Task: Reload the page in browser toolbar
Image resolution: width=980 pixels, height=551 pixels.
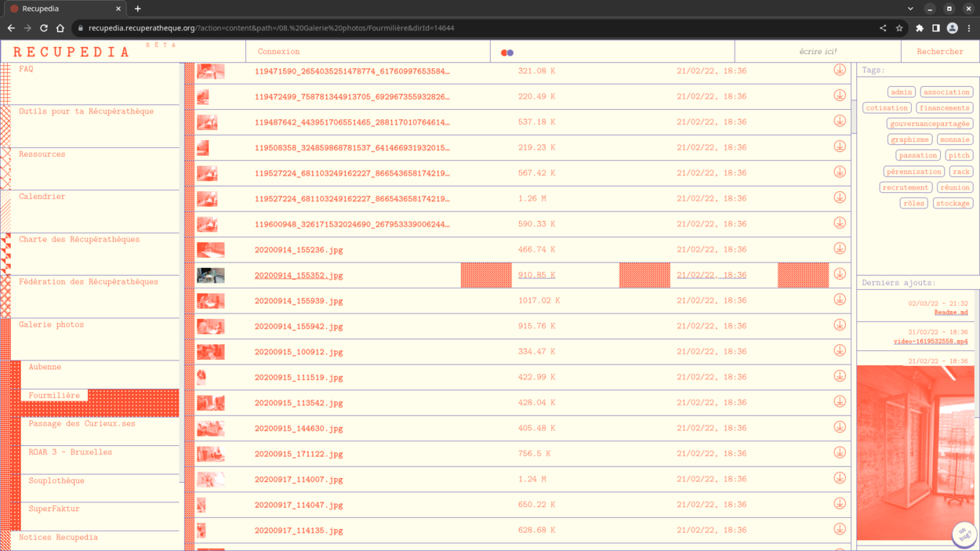Action: 44,28
